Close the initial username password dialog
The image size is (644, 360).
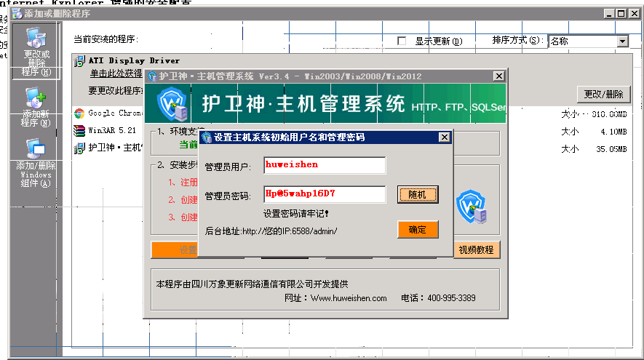click(x=445, y=137)
